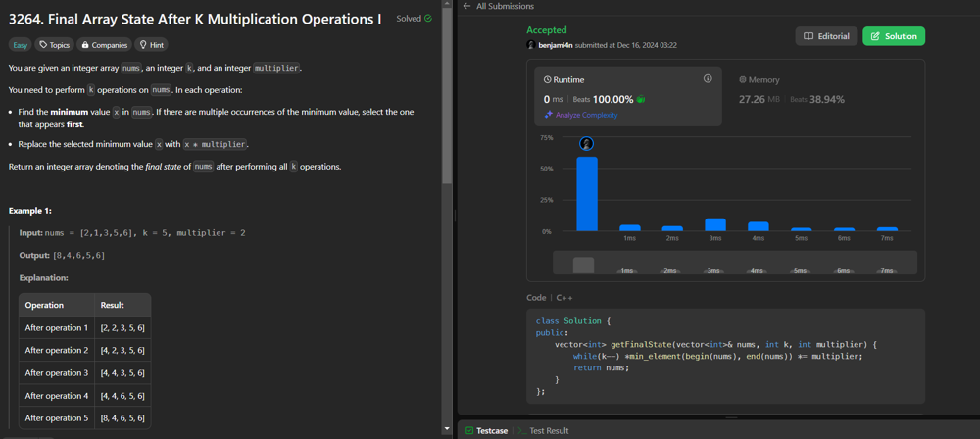Click the back arrow beside All Submissions

click(467, 6)
